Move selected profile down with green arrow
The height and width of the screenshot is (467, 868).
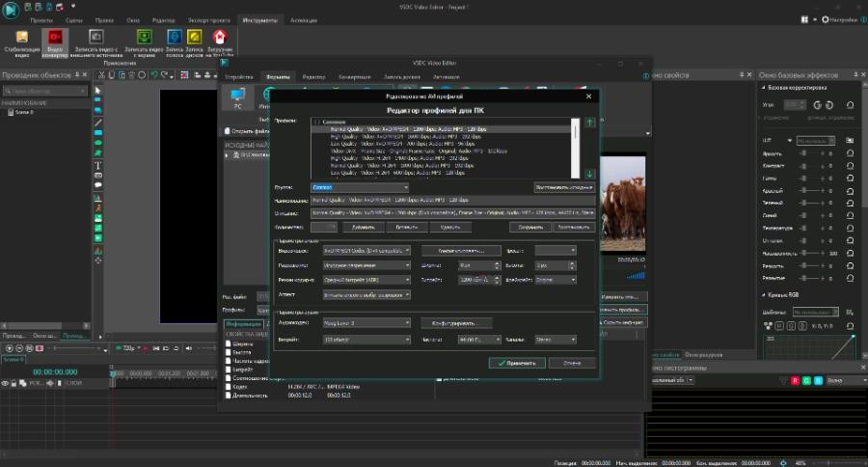(x=589, y=174)
